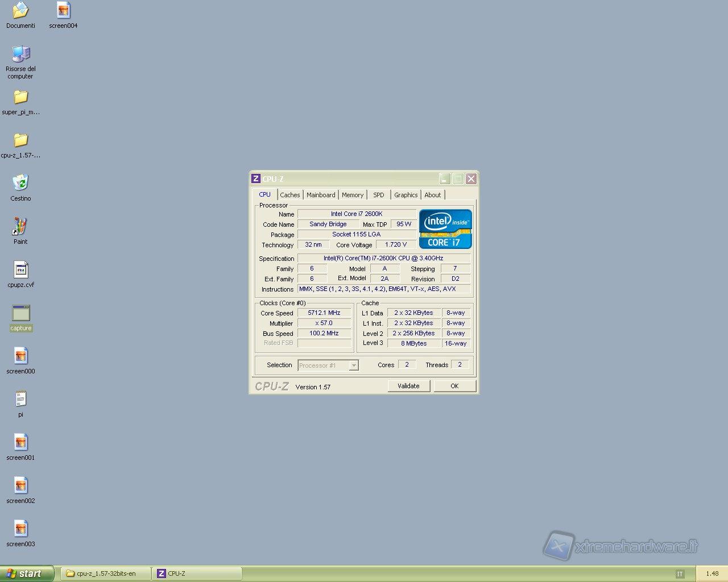Click the Stepping value 7
This screenshot has height=582, width=728.
click(456, 268)
